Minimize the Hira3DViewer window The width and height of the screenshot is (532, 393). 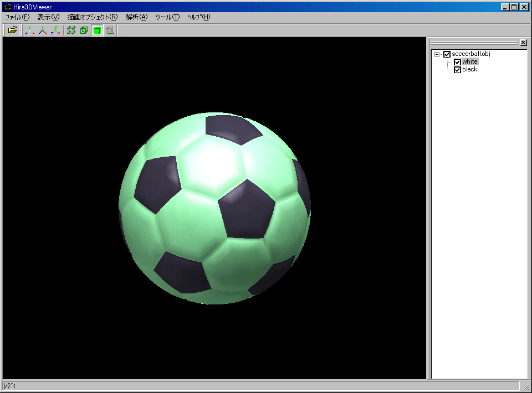[505, 7]
